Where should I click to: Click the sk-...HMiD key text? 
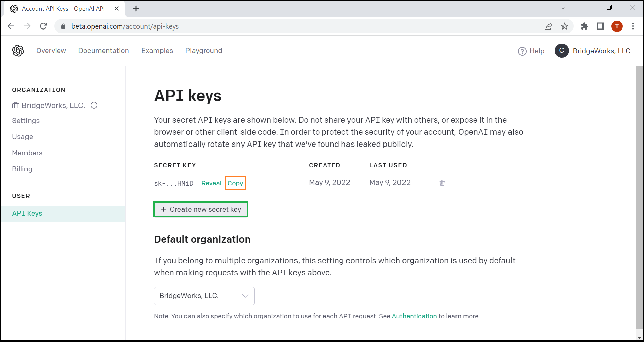click(173, 183)
